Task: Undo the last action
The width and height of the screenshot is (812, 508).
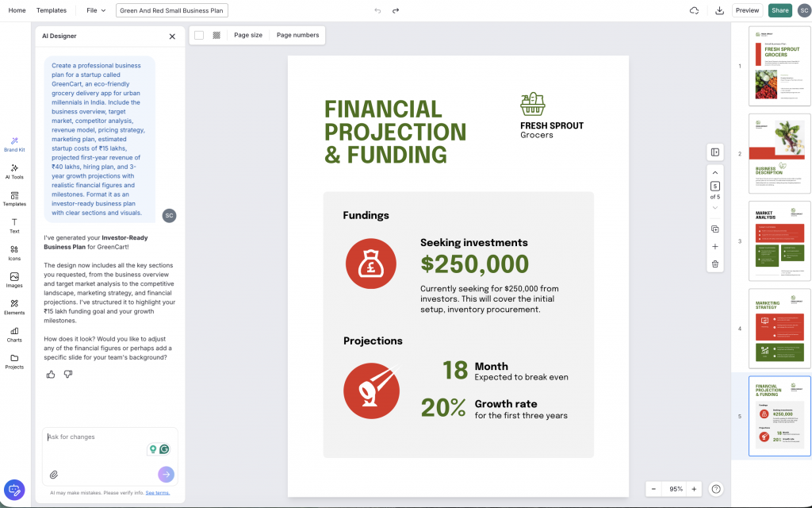Action: click(377, 10)
